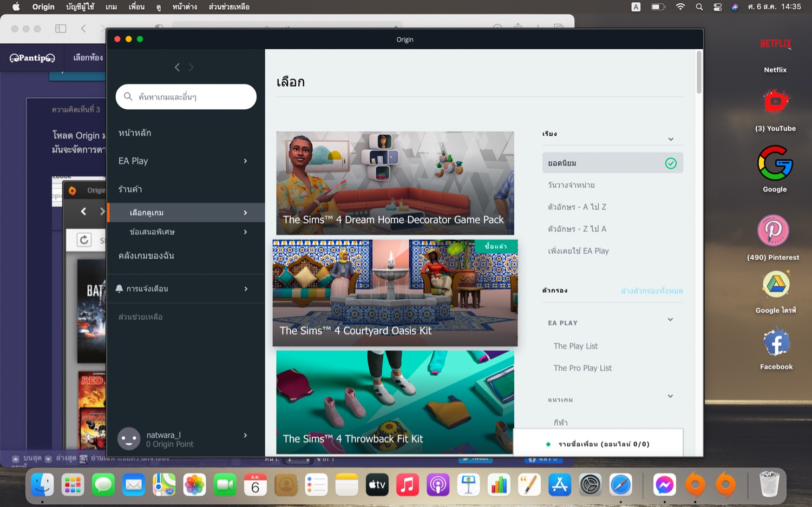Screen dimensions: 812x507
Task: Open Messenger from the dock
Action: tap(664, 485)
